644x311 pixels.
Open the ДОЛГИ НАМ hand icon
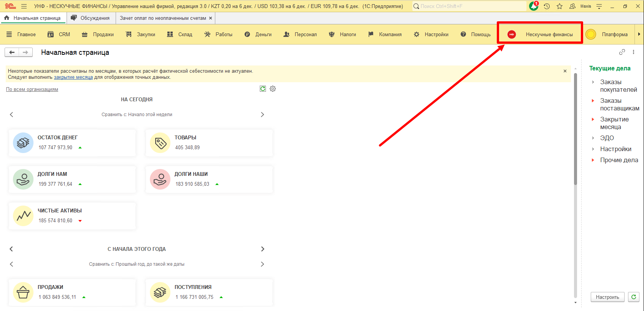[23, 179]
